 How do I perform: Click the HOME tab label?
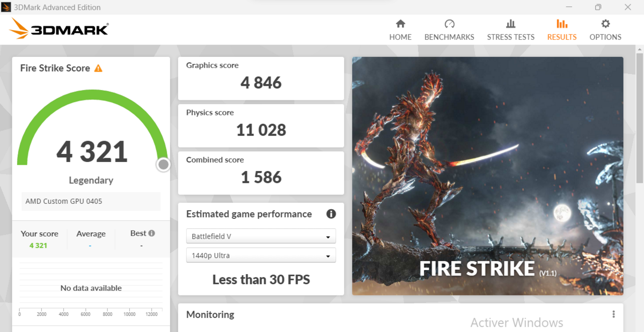point(400,37)
